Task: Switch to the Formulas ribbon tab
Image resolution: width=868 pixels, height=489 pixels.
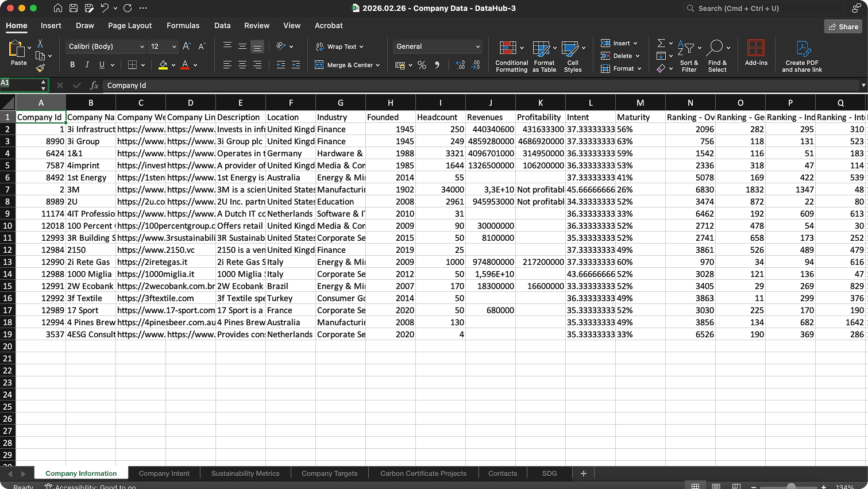Action: coord(183,26)
